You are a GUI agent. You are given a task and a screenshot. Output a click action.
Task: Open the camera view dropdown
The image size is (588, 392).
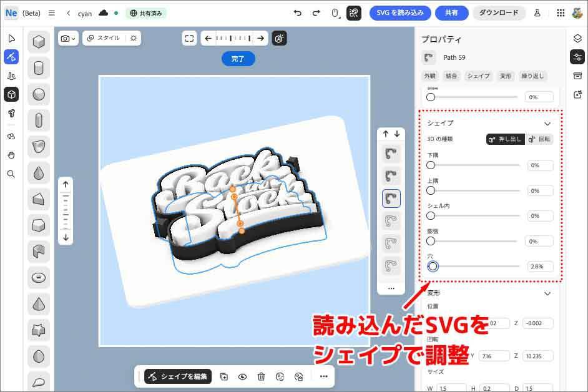point(68,38)
